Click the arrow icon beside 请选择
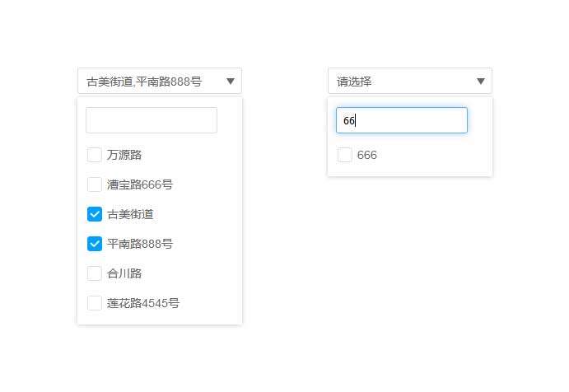569x392 pixels. (481, 82)
